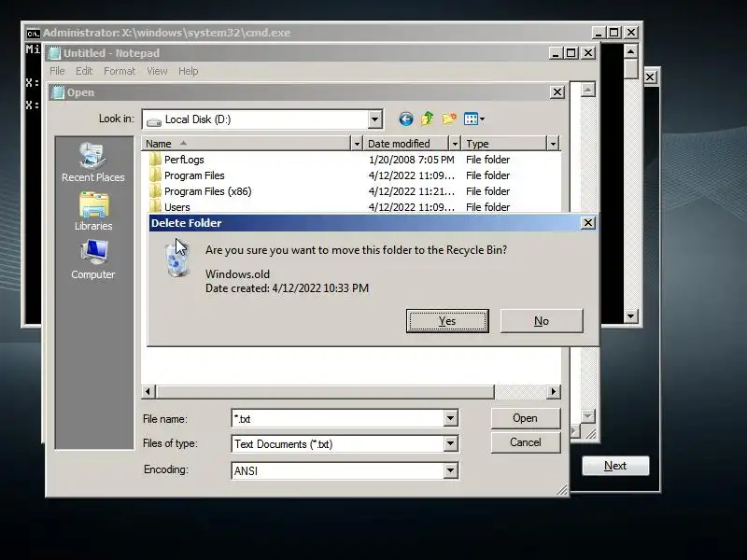Close the Delete Folder dialog
Viewport: 747px width, 560px height.
tap(588, 223)
